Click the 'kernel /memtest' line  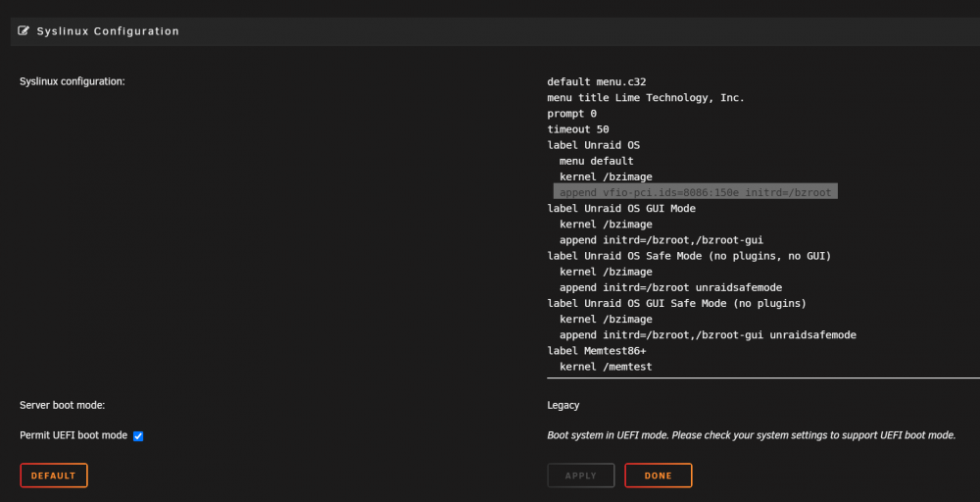(606, 367)
